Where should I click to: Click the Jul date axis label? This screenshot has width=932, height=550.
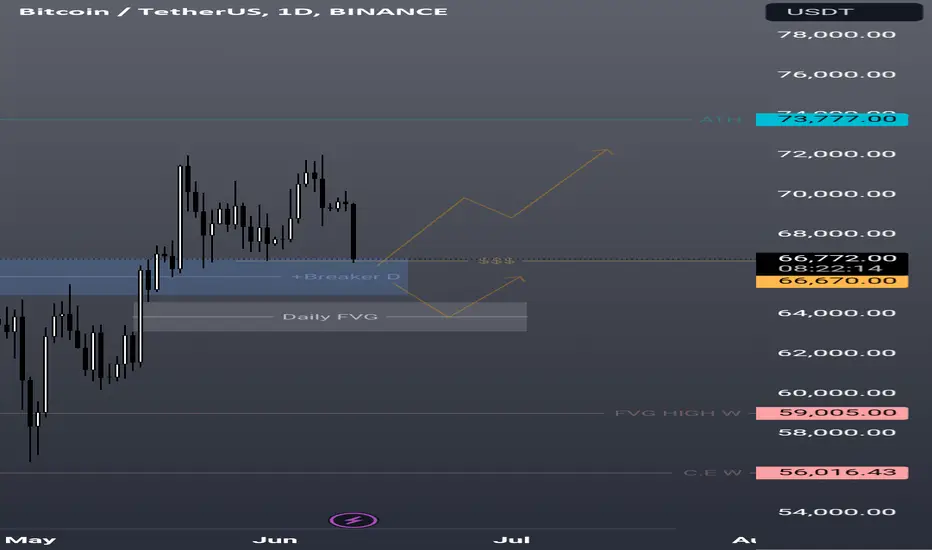click(511, 540)
